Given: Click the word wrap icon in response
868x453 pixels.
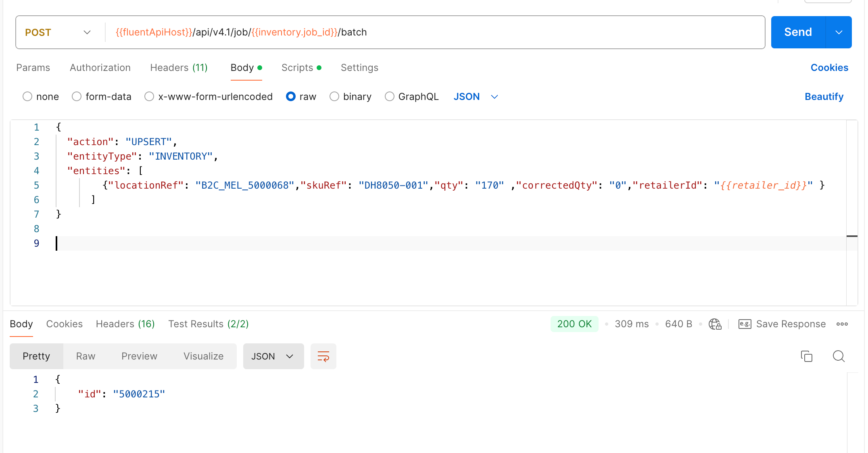Looking at the screenshot, I should click(323, 356).
